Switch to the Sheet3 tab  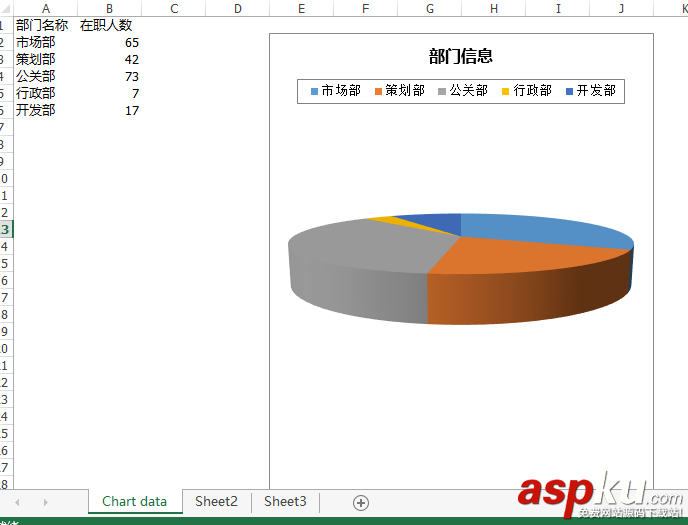click(x=285, y=501)
